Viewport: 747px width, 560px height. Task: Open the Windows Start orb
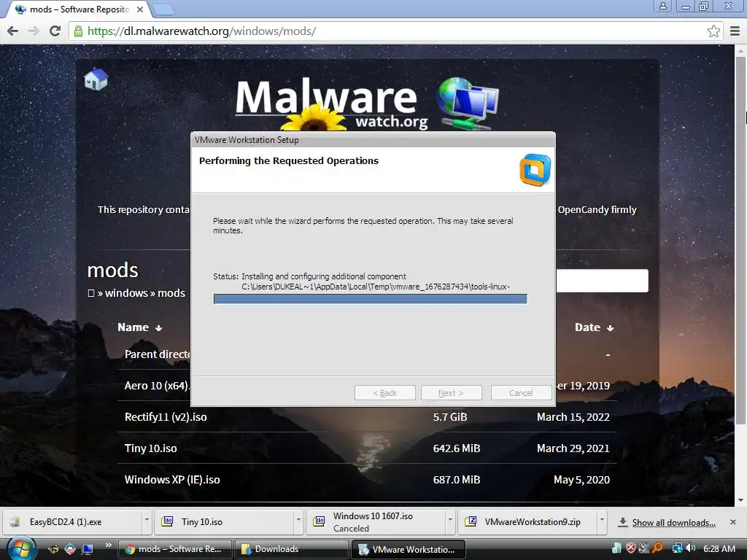click(20, 548)
